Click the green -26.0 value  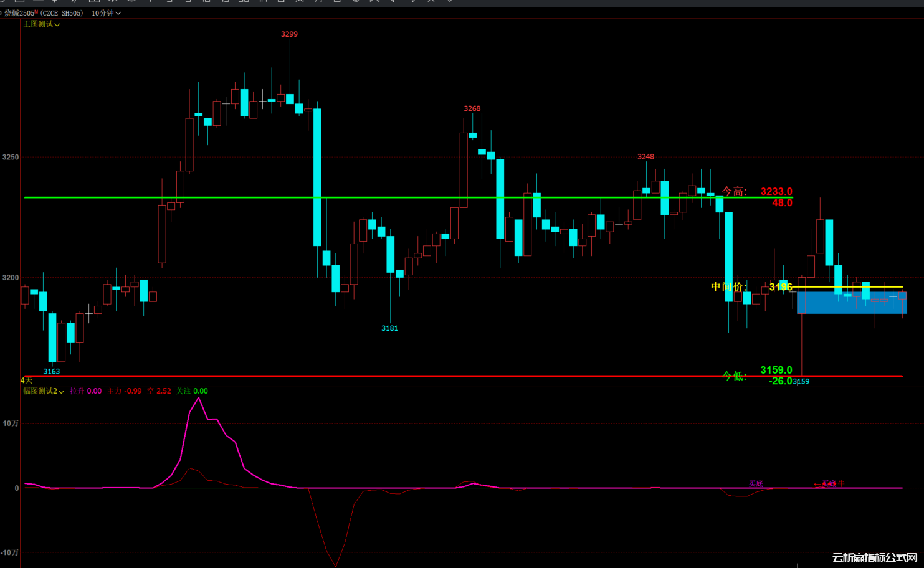click(780, 381)
